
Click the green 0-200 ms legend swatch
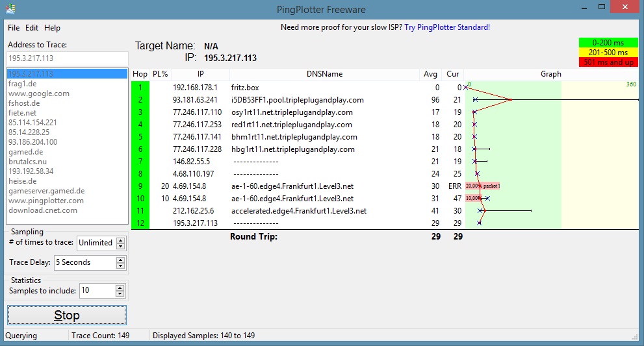tap(608, 43)
